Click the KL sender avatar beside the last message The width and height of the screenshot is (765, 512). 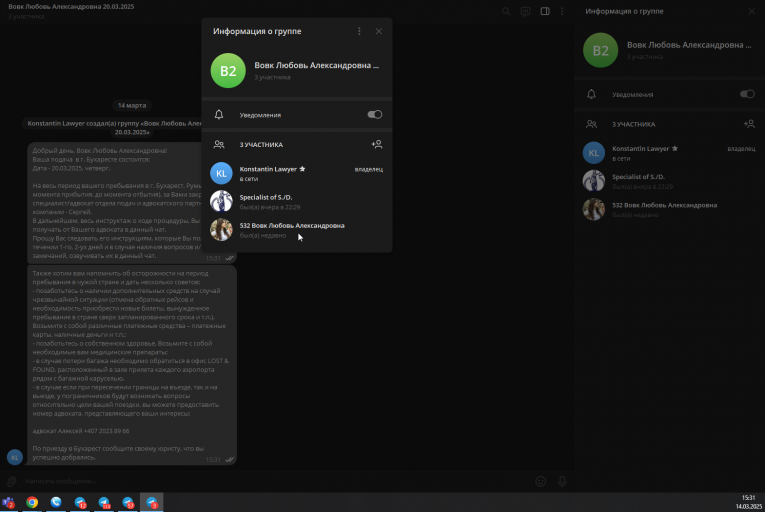click(15, 457)
